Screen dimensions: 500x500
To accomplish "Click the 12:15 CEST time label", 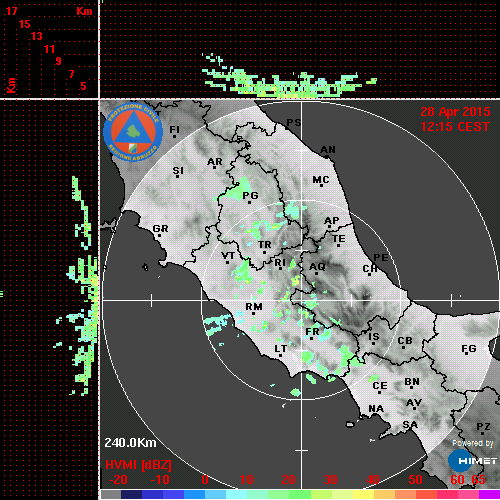I will (455, 127).
